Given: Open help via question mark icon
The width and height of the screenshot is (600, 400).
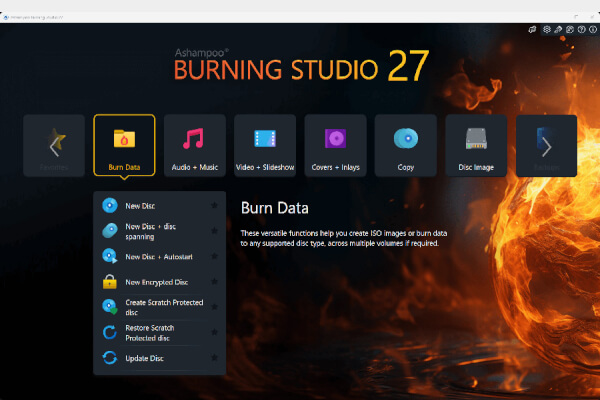Looking at the screenshot, I should tap(581, 29).
